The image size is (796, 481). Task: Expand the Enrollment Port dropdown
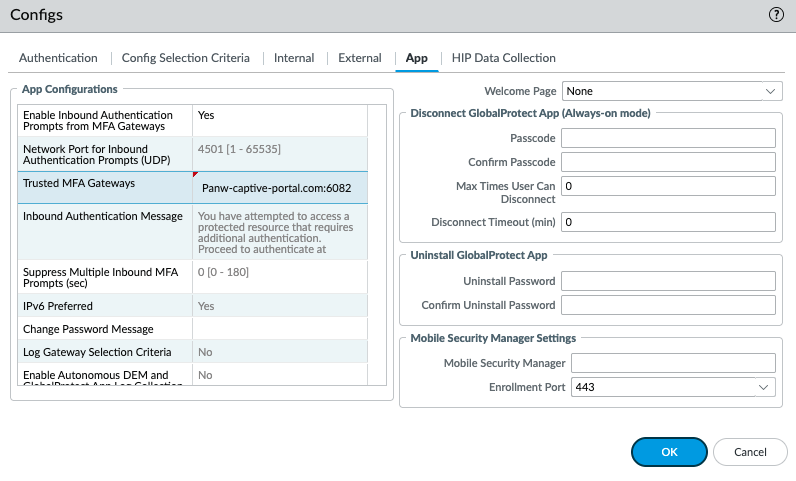click(x=673, y=387)
